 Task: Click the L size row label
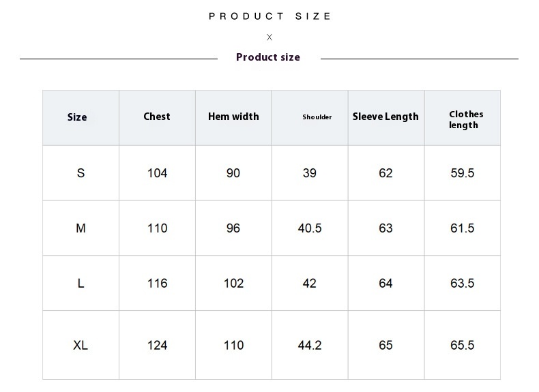81,284
